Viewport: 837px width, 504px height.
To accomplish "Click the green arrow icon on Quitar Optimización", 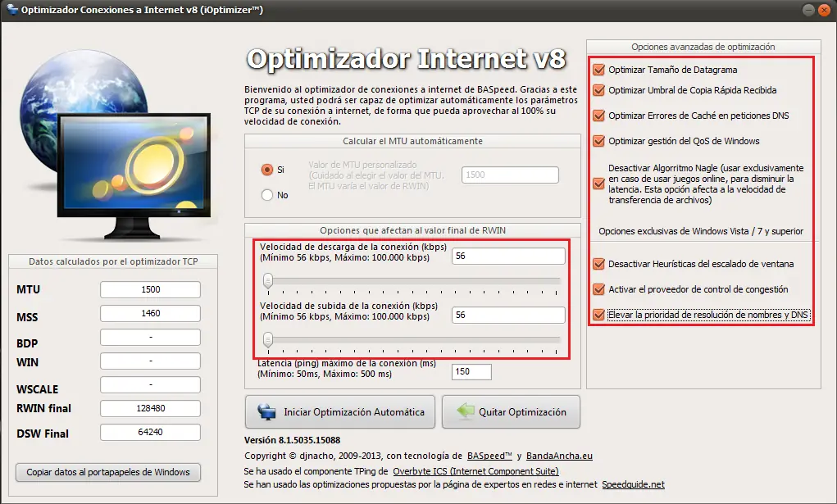I will pos(459,412).
